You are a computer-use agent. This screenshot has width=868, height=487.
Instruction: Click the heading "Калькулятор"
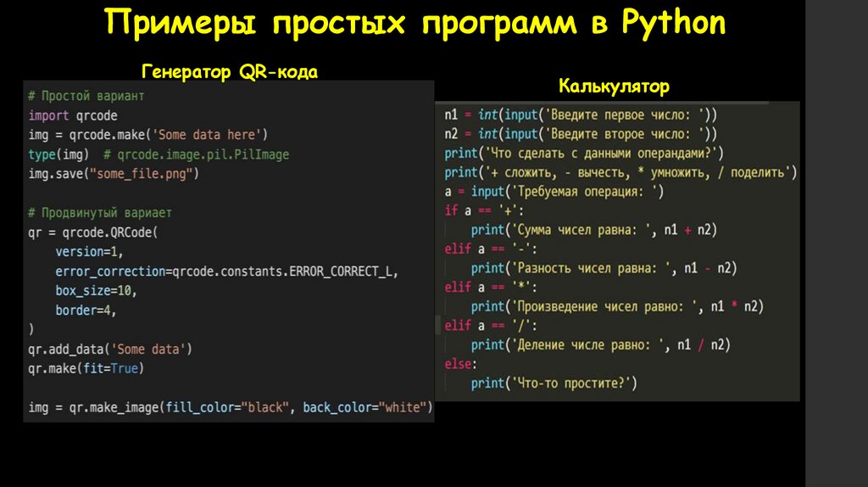614,87
